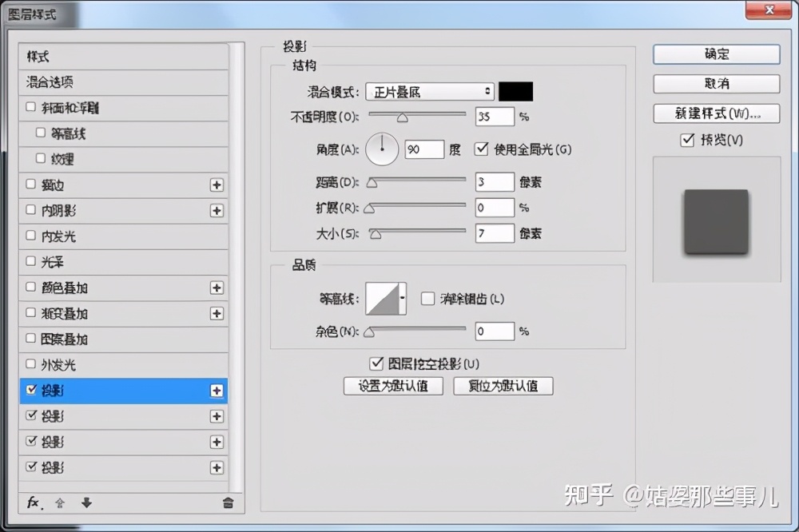This screenshot has width=799, height=532.
Task: Click 设置为默认值 (Set as Default)
Action: (x=393, y=386)
